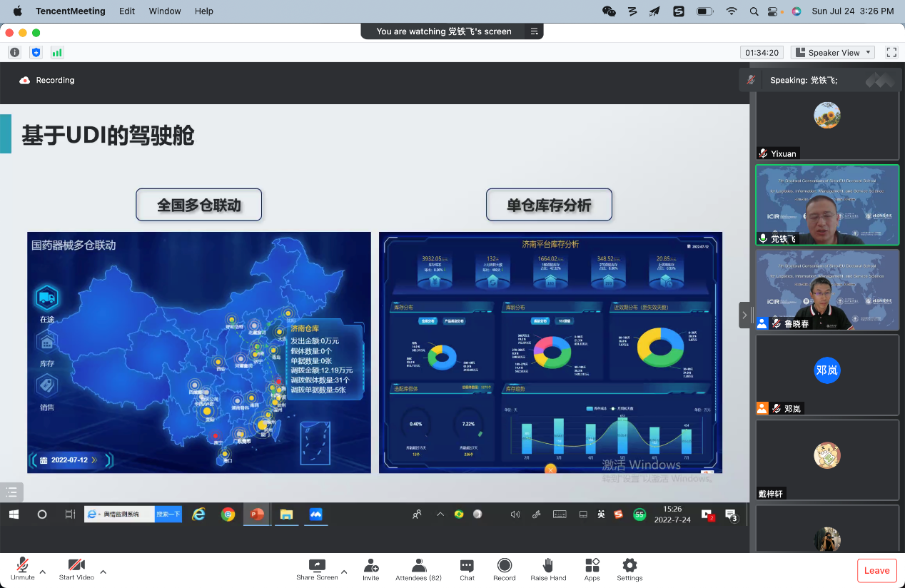Viewport: 905px width, 588px height.
Task: Click the 销售 tag icon on map
Action: tap(47, 386)
